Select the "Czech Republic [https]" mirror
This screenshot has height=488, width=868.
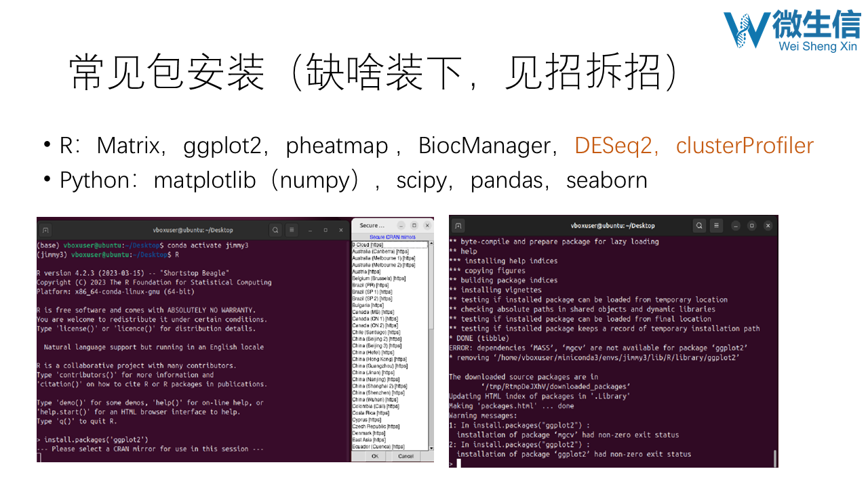point(389,427)
